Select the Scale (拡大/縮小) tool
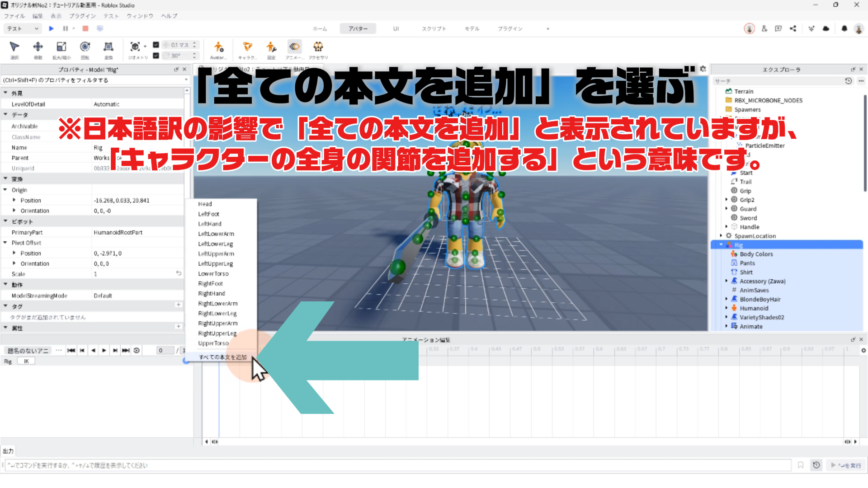The height and width of the screenshot is (488, 868). tap(61, 47)
